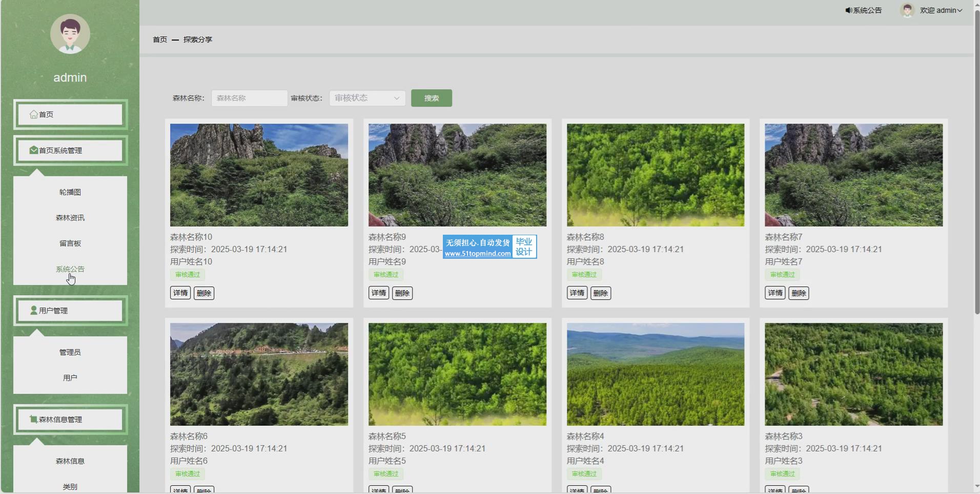Click the 用户管理 person icon
This screenshot has width=980, height=494.
click(x=34, y=311)
